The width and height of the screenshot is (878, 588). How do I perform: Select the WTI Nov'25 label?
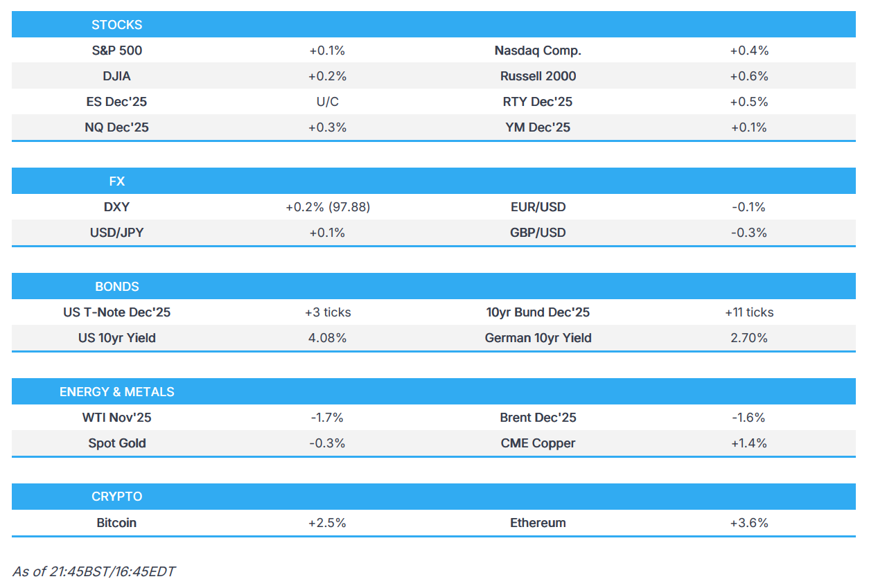pyautogui.click(x=116, y=418)
